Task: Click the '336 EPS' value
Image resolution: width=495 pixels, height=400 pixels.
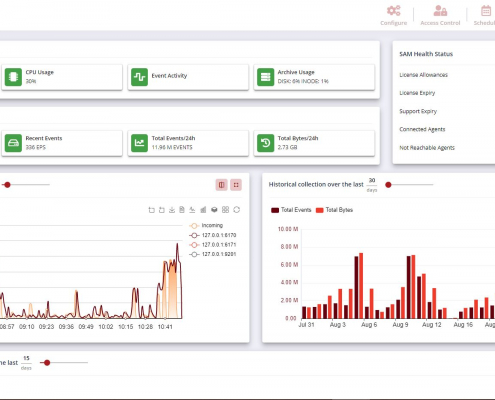Action: tap(36, 147)
